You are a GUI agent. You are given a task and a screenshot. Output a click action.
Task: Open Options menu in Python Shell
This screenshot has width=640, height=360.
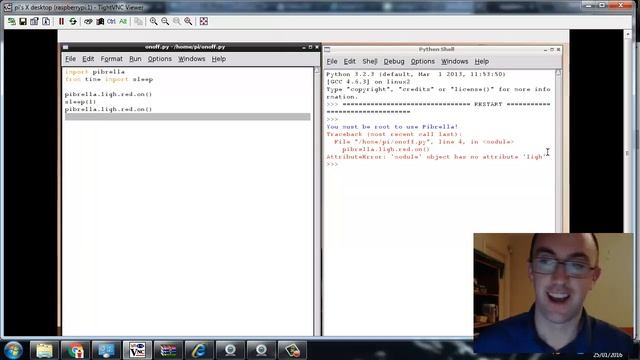click(422, 61)
